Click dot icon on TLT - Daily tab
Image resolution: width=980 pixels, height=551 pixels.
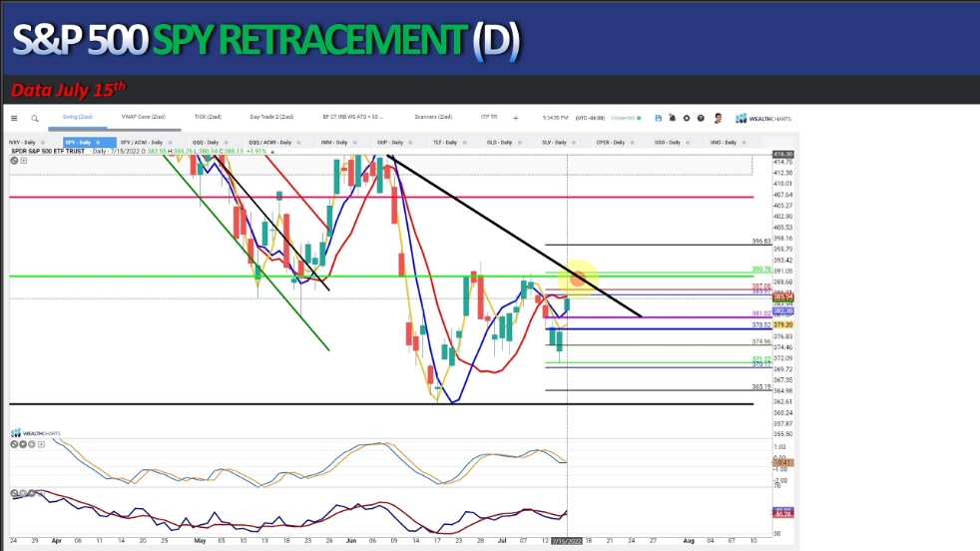[464, 143]
